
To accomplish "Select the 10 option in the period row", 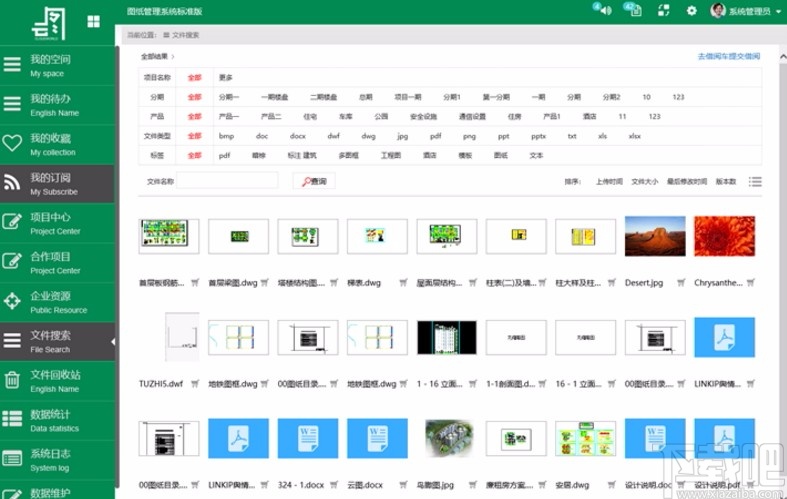I will click(646, 97).
